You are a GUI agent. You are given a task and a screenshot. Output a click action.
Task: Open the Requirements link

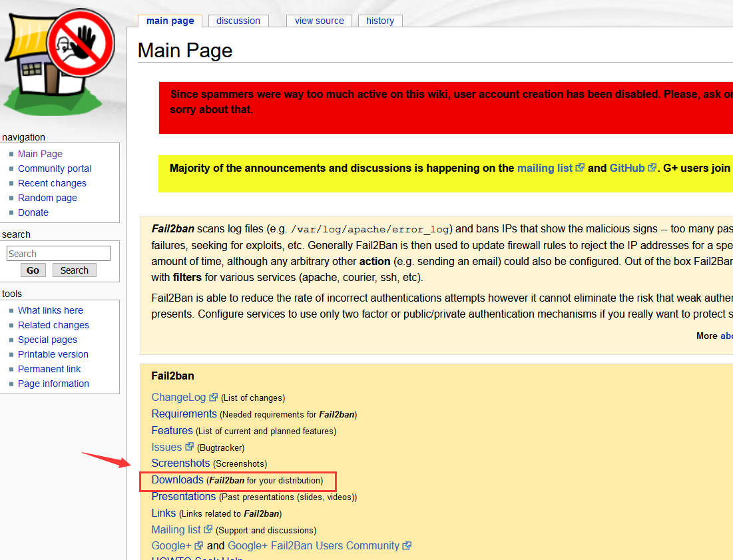(184, 414)
